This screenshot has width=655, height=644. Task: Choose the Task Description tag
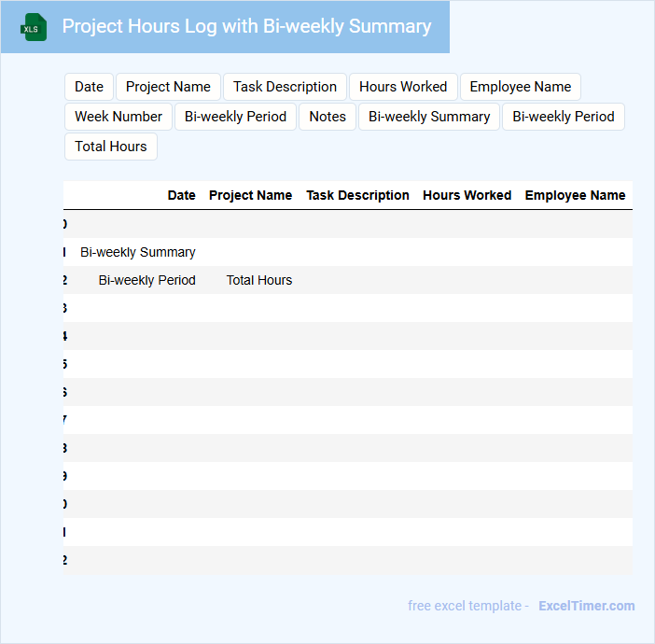point(285,87)
